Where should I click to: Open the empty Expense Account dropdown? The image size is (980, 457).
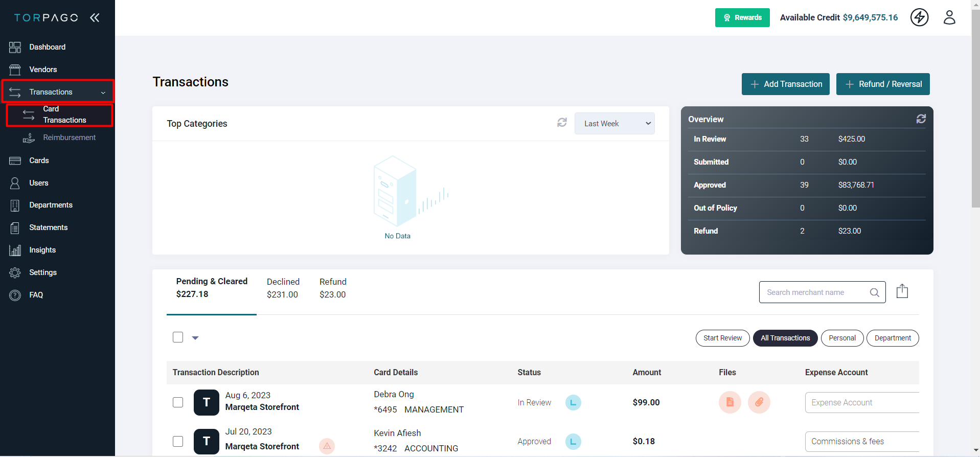pyautogui.click(x=862, y=403)
